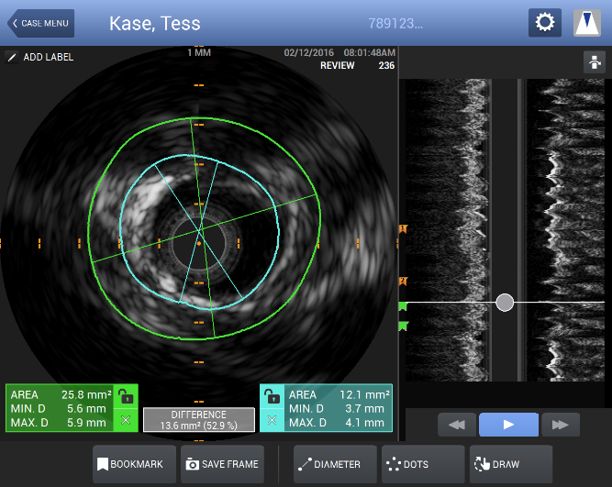Viewport: 612px width, 487px height.
Task: Click the REVIEW mode label
Action: pos(337,66)
